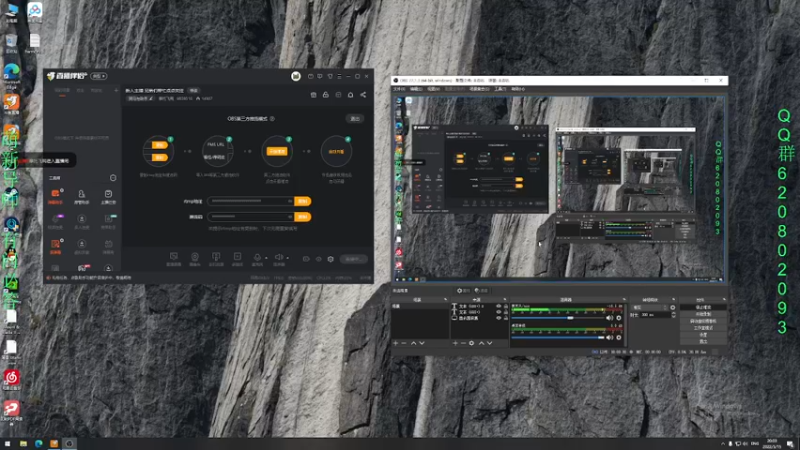Image resolution: width=800 pixels, height=450 pixels.
Task: Click the Exit button of OBS third-party push mode
Action: point(355,118)
